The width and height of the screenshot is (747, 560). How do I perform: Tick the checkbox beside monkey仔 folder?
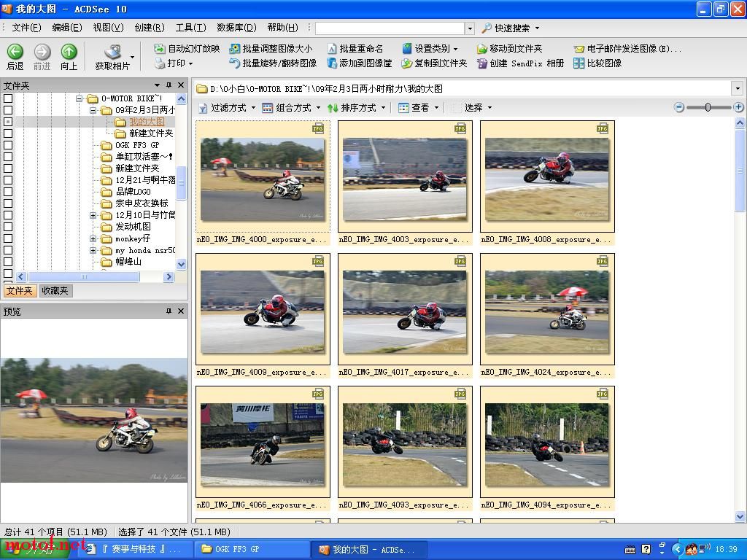click(x=8, y=238)
